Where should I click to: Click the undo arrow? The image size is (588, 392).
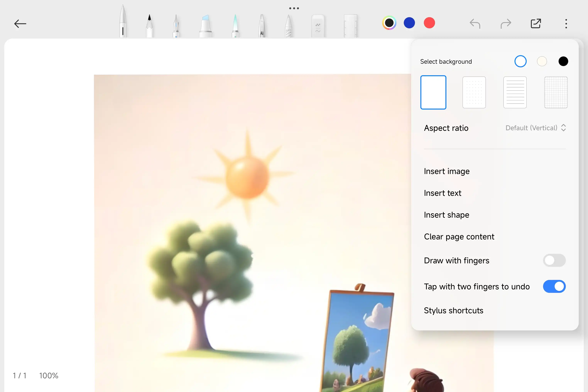click(x=475, y=24)
